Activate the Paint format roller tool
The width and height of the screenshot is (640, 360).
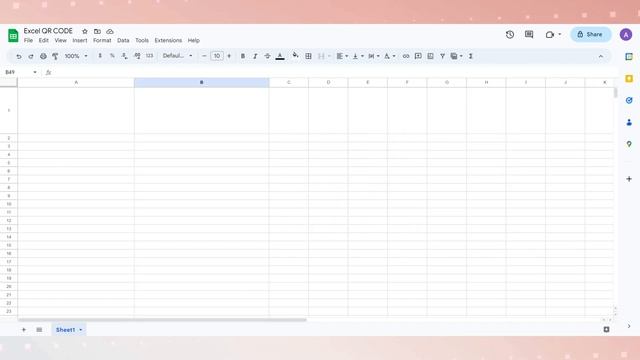[55, 56]
